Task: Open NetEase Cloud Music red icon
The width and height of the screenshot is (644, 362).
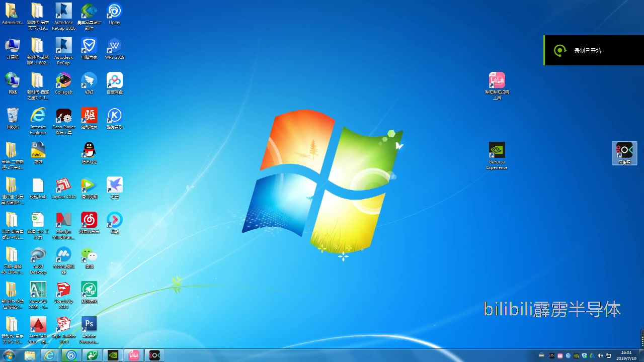Action: [89, 223]
